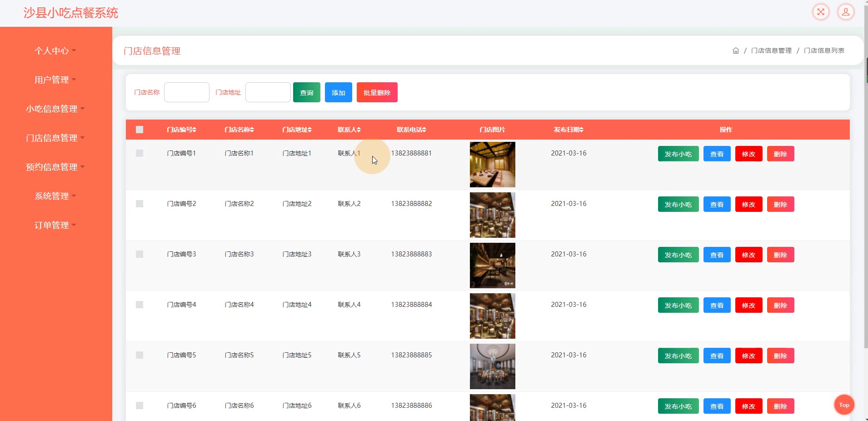Click 查看 for 门店编号2
This screenshot has height=421, width=868.
point(717,204)
